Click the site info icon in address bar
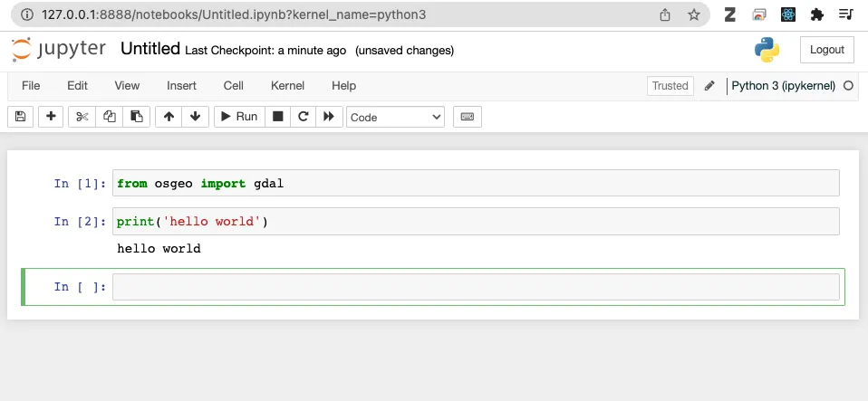 pyautogui.click(x=26, y=14)
